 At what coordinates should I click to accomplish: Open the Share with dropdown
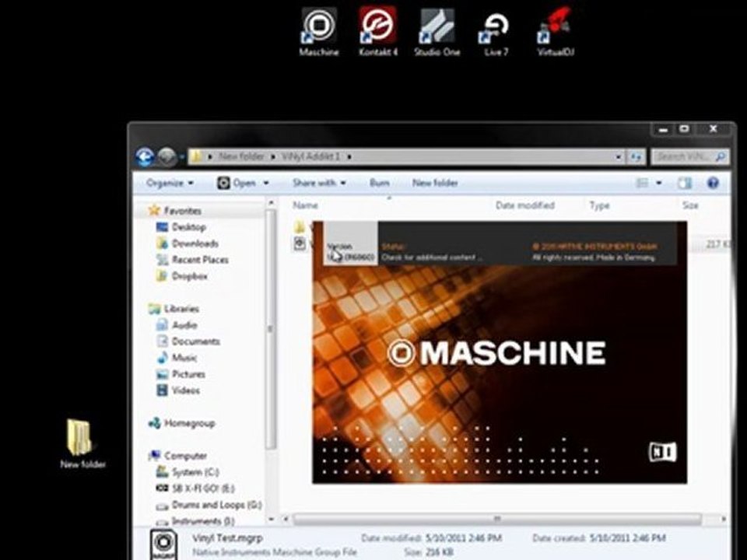point(318,184)
